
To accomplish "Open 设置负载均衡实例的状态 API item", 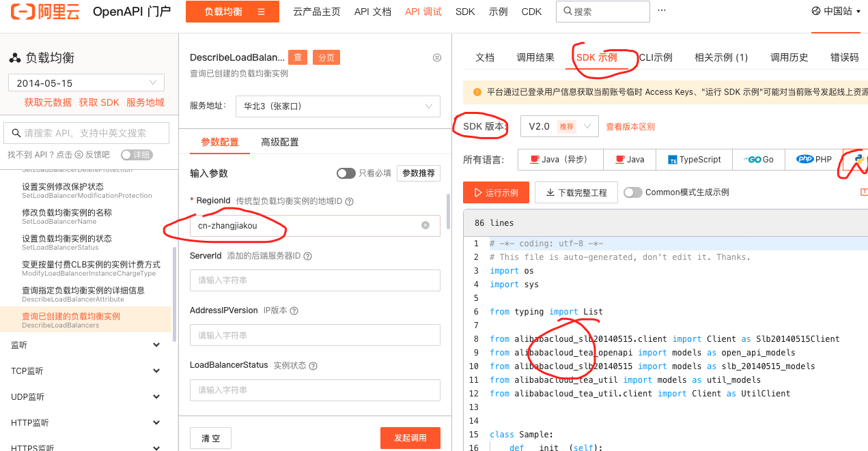I will 86,242.
